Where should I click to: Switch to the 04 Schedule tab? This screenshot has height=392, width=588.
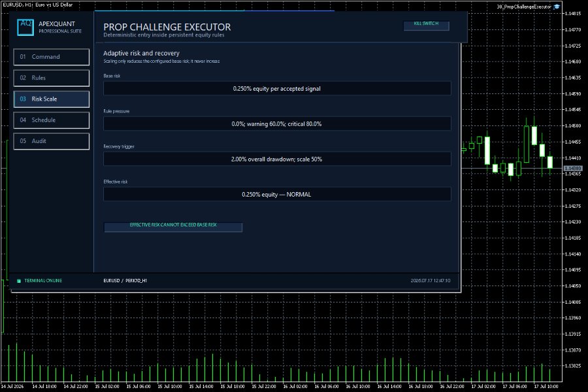[52, 120]
